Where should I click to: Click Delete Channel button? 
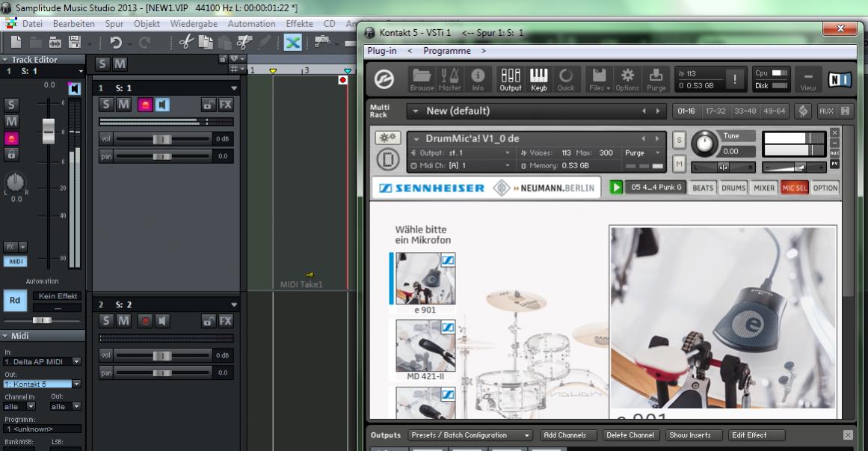coord(630,435)
